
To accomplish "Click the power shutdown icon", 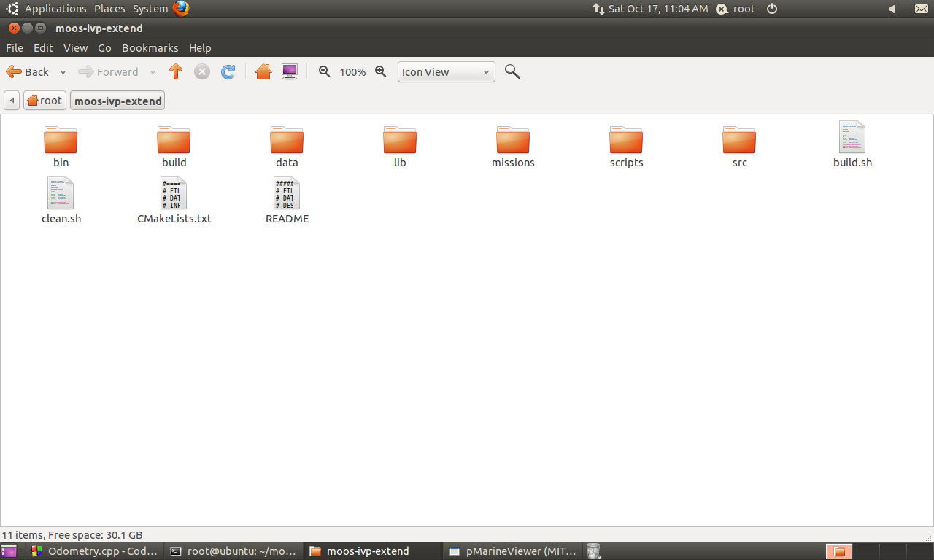I will (x=772, y=9).
